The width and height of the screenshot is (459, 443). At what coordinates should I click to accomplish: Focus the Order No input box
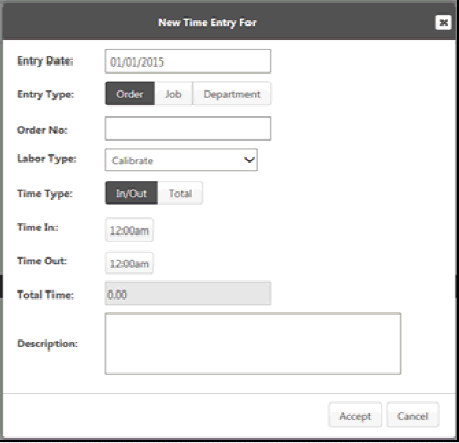pyautogui.click(x=188, y=128)
